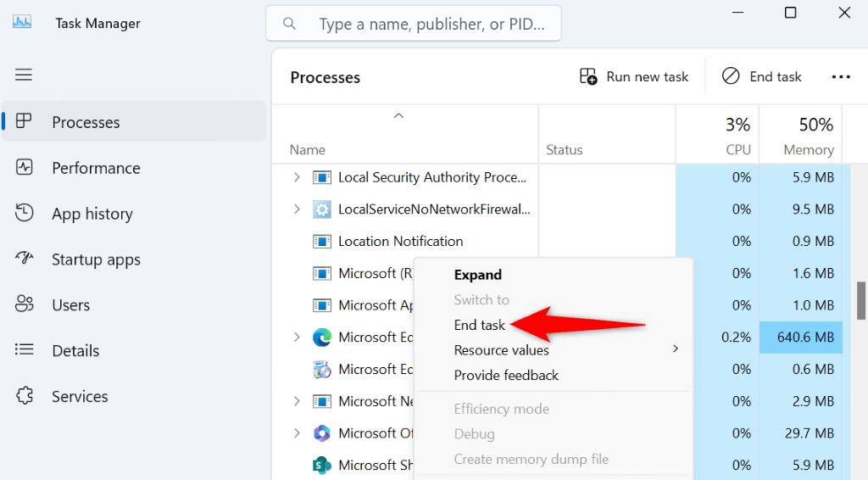The height and width of the screenshot is (480, 868).
Task: Open the Users page
Action: tap(70, 305)
